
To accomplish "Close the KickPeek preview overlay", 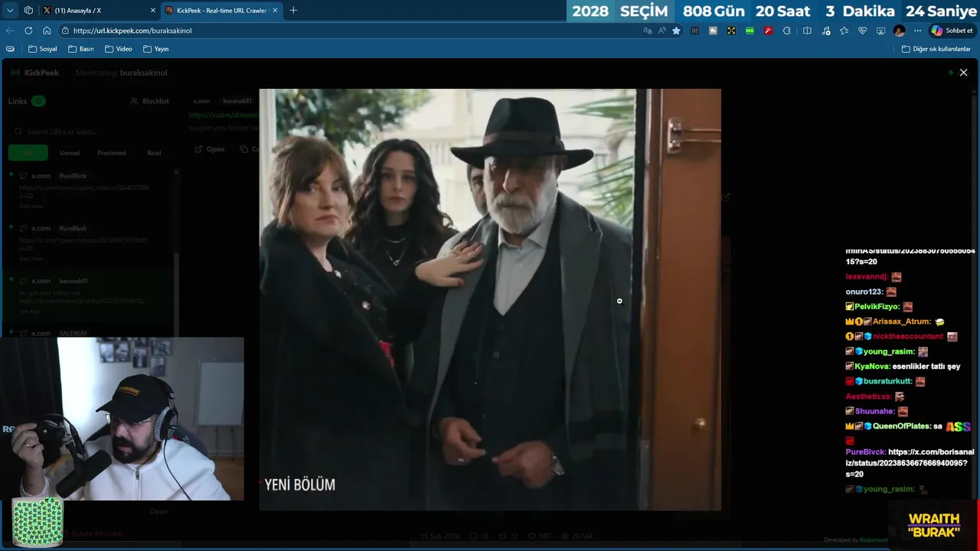I will click(x=963, y=73).
